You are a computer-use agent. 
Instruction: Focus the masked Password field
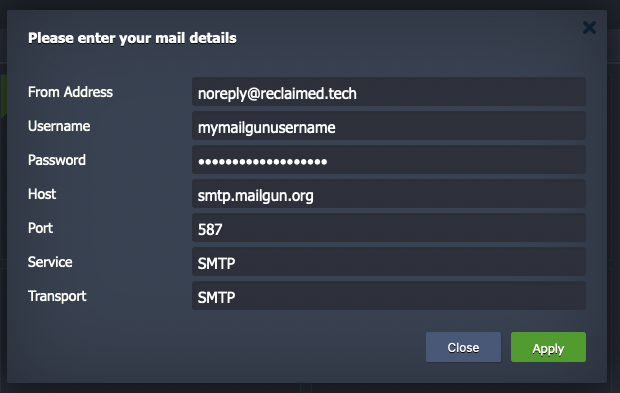(x=389, y=160)
